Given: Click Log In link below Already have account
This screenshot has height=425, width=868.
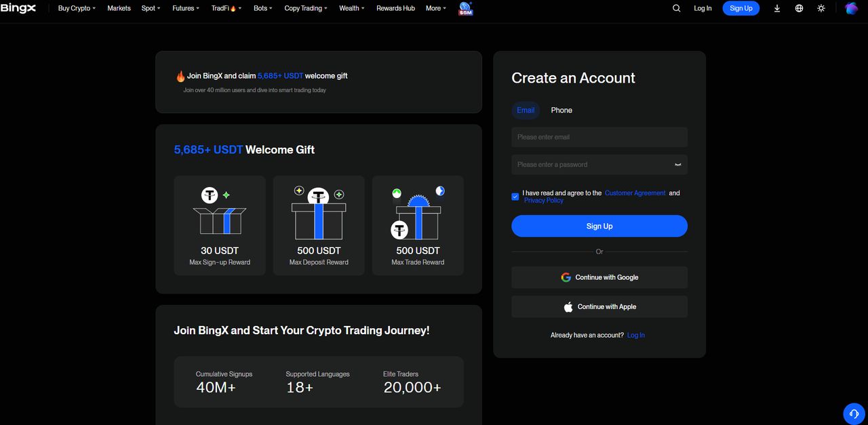Looking at the screenshot, I should [636, 336].
